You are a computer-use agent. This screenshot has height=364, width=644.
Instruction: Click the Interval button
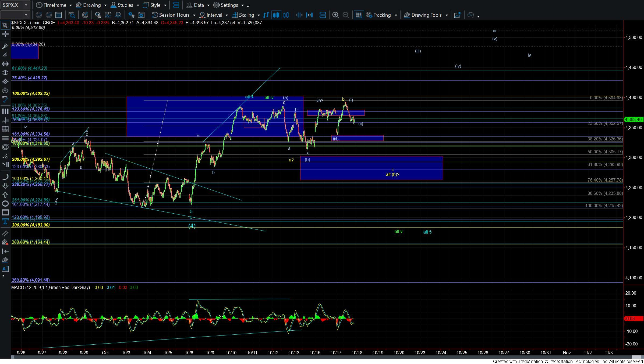[214, 15]
